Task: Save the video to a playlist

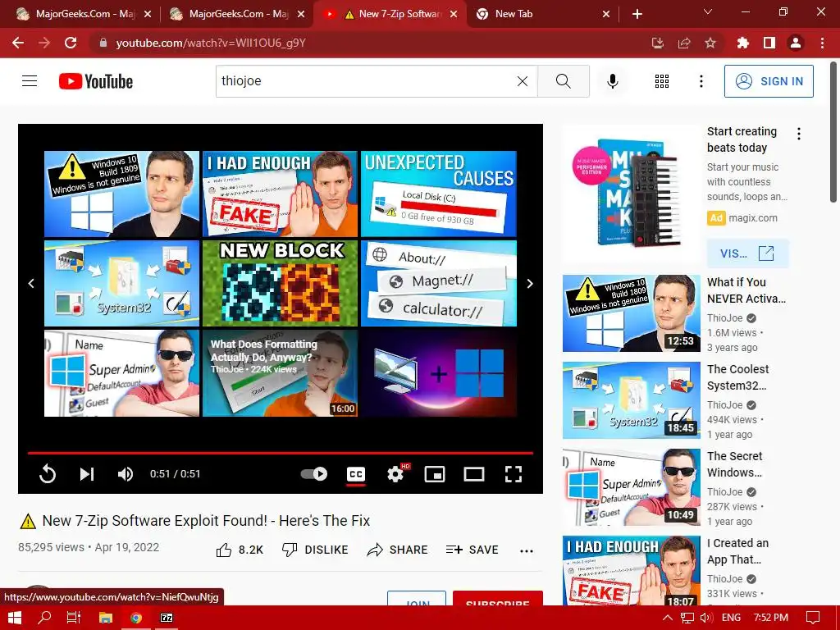Action: click(472, 550)
